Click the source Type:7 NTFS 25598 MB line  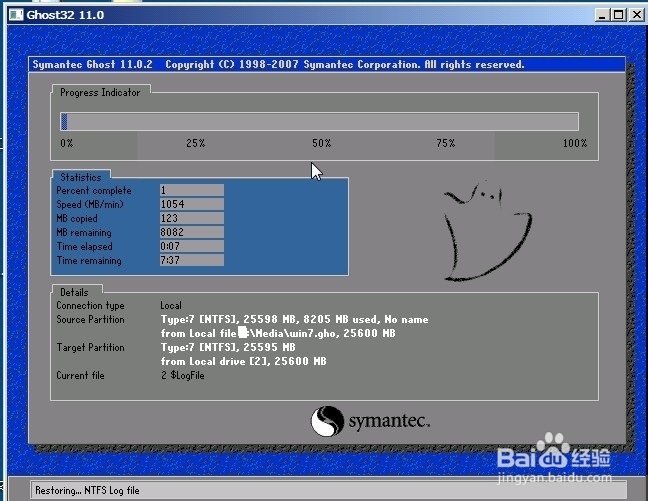[294, 320]
